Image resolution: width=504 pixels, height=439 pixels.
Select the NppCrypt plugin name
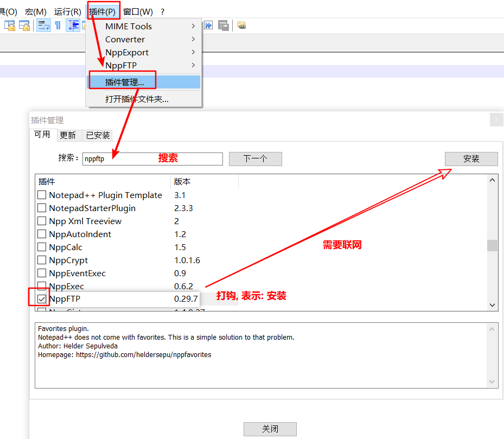68,260
